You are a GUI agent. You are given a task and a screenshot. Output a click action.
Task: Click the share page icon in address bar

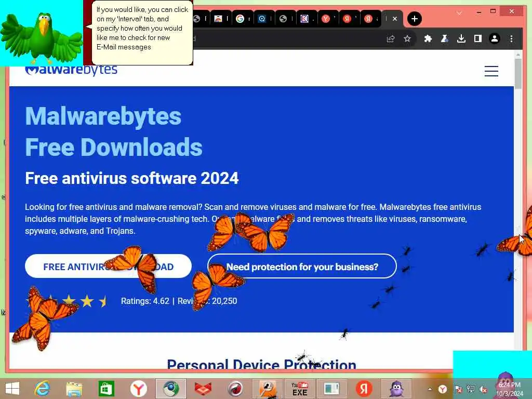(x=391, y=38)
